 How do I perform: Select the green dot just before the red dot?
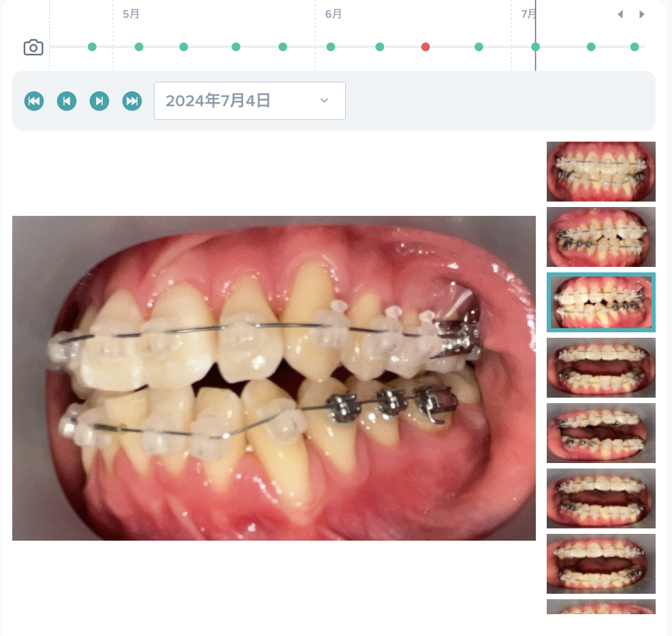pos(380,47)
